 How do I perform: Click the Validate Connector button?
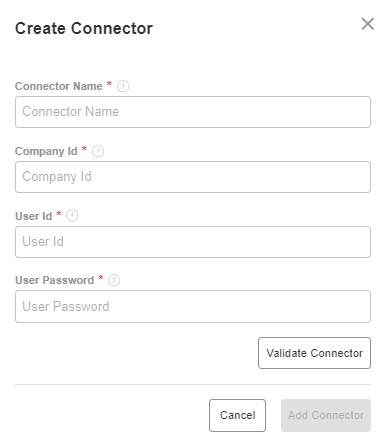point(314,353)
